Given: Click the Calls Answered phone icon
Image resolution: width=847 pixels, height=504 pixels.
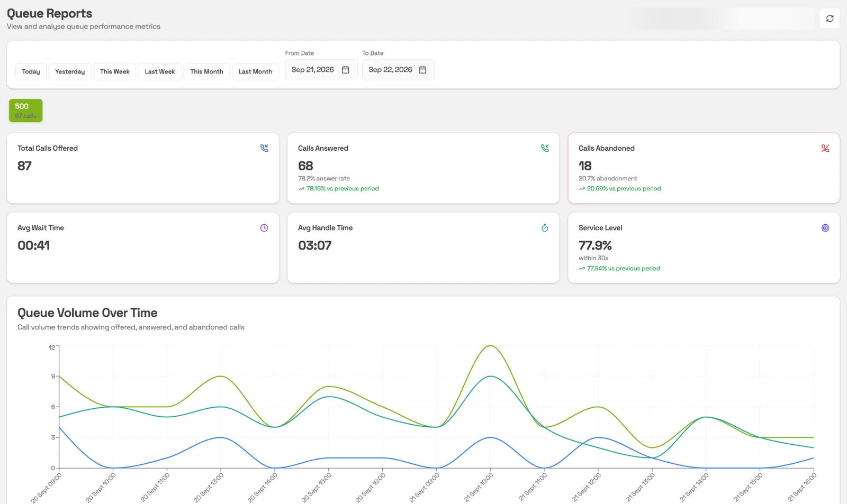Looking at the screenshot, I should pos(545,148).
